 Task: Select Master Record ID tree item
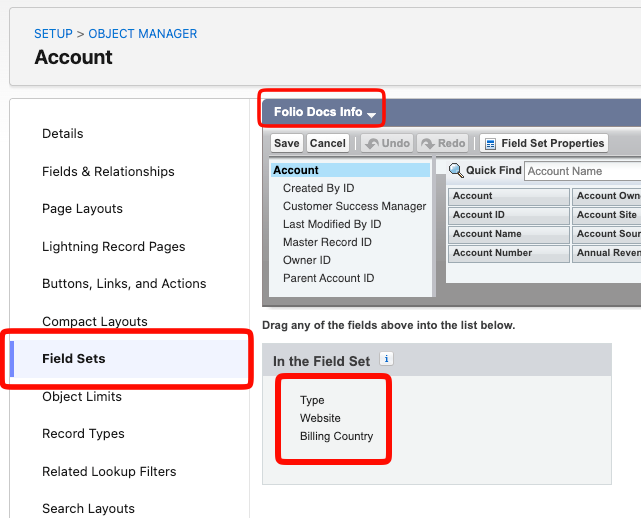click(x=327, y=242)
